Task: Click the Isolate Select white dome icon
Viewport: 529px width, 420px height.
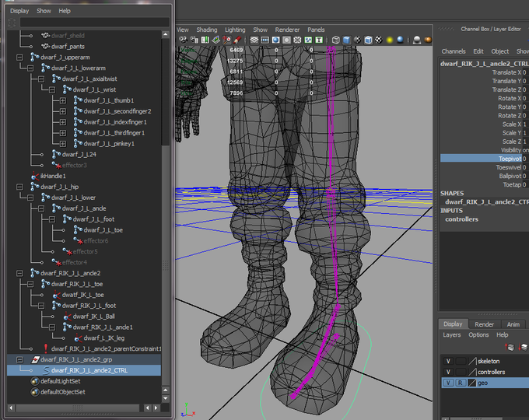Action: (x=417, y=40)
